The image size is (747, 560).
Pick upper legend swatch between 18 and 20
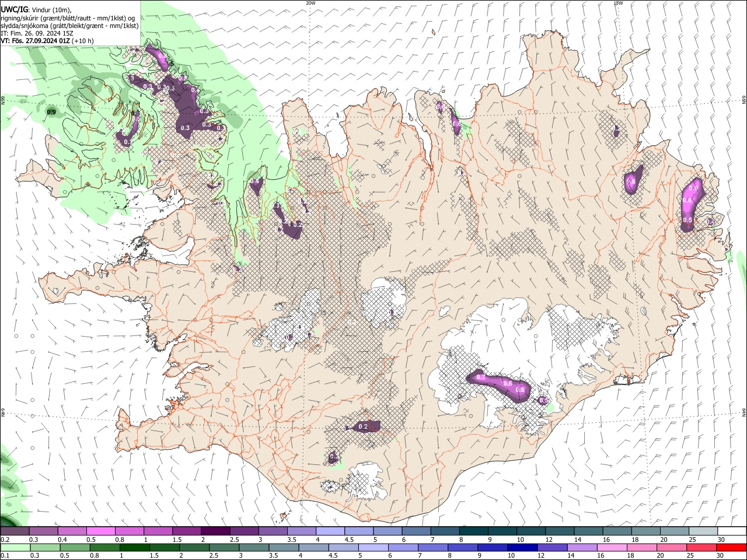[645, 531]
